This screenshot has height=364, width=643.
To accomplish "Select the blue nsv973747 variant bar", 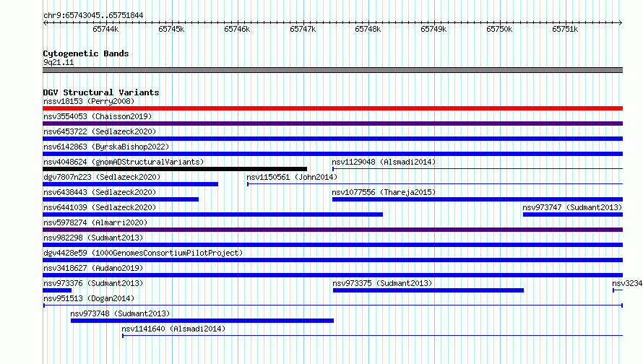I will pyautogui.click(x=573, y=214).
